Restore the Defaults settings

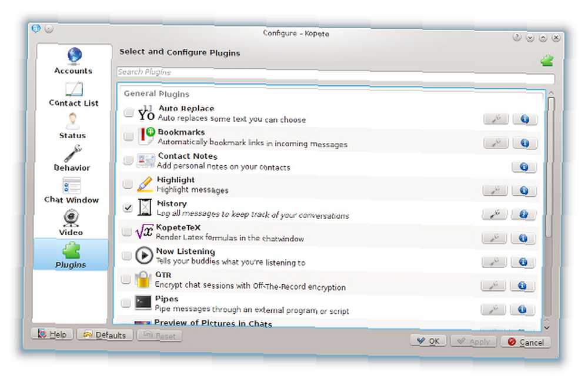[x=105, y=334]
